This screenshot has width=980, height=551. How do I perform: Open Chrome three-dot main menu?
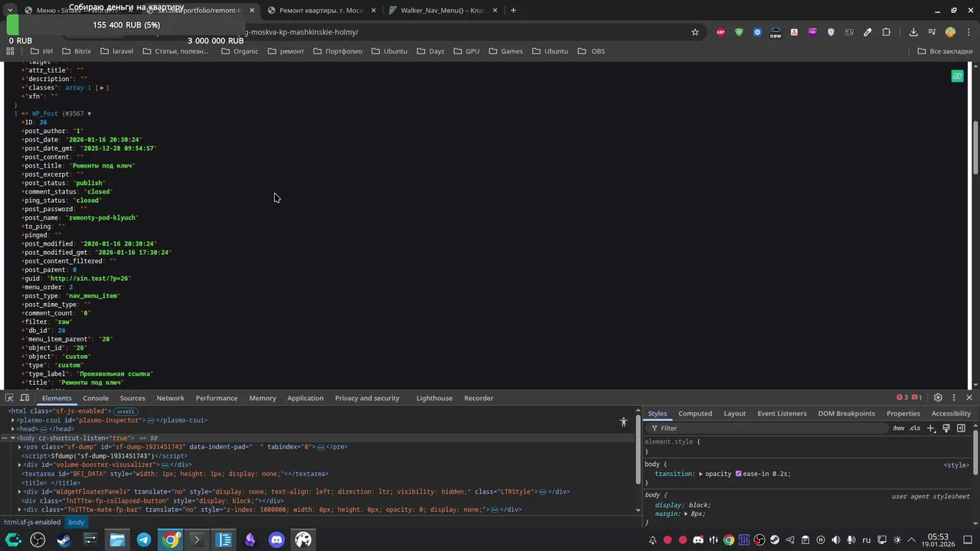pyautogui.click(x=968, y=32)
